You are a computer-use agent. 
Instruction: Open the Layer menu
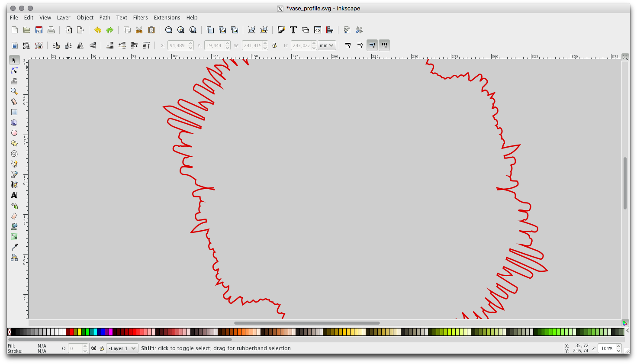point(64,18)
